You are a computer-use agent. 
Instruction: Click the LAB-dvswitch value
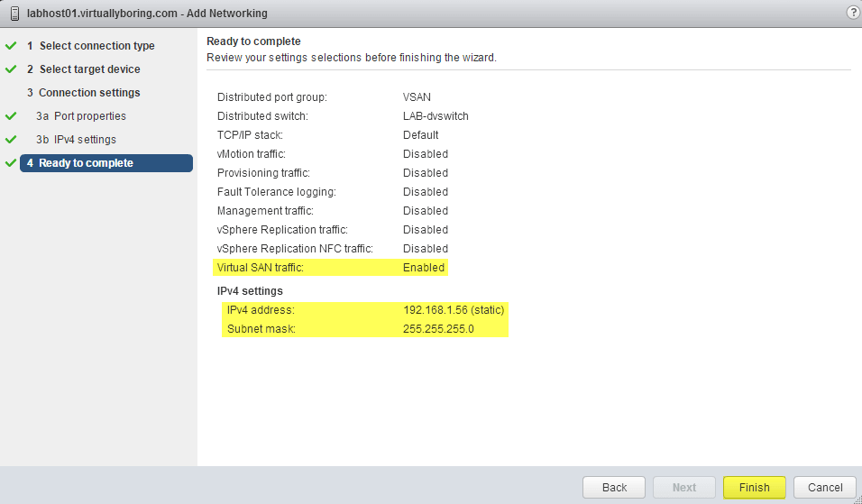coord(436,116)
